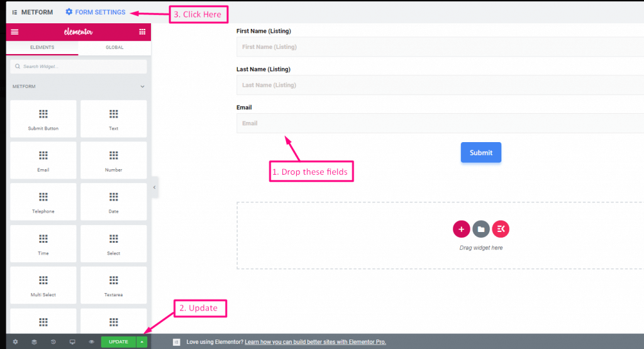
Task: Select the Time widget
Action: pyautogui.click(x=43, y=244)
